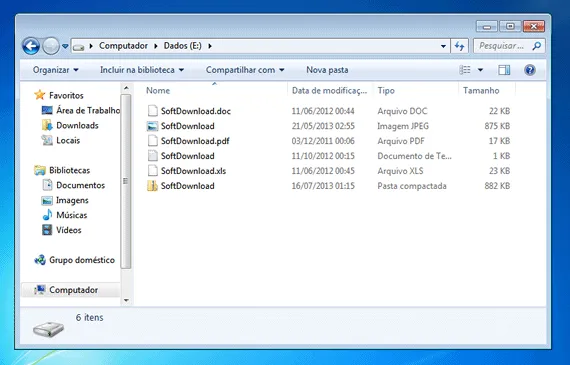Click the Help question mark icon
This screenshot has width=570, height=365.
click(x=530, y=70)
